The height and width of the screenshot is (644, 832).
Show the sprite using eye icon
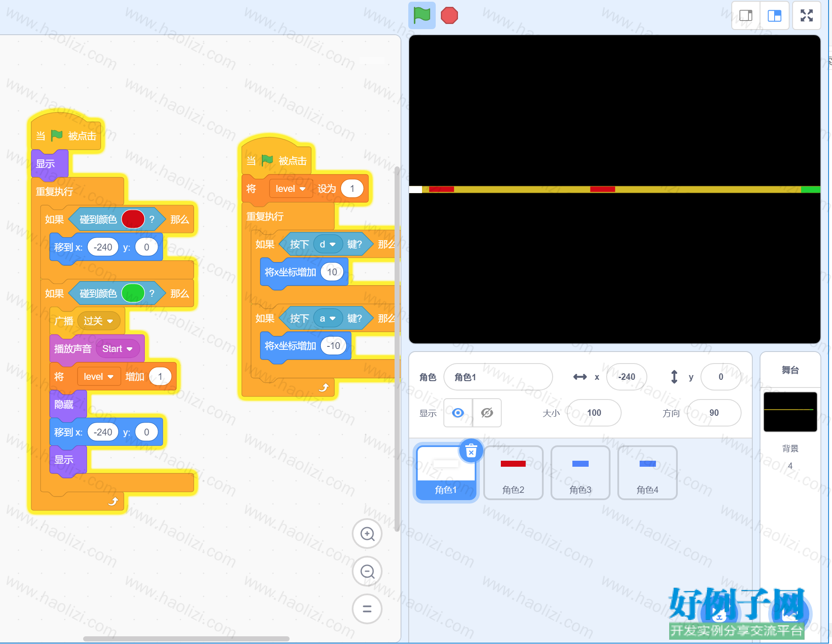coord(458,413)
